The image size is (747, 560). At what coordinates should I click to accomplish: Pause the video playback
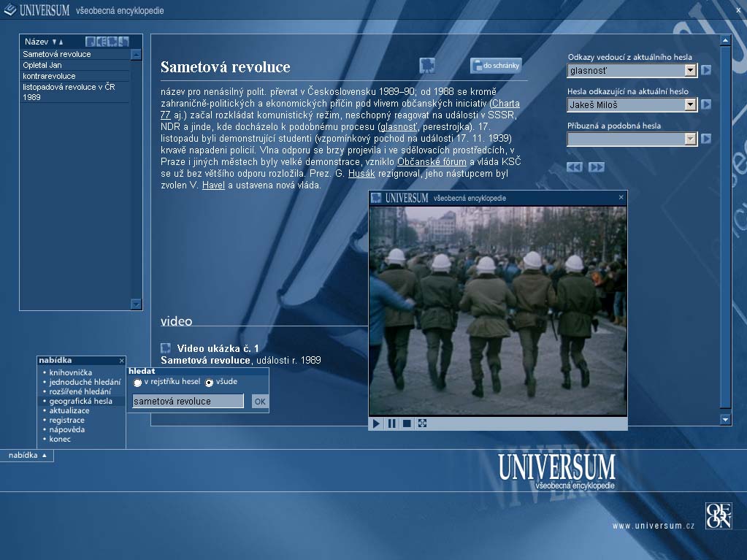click(x=391, y=423)
